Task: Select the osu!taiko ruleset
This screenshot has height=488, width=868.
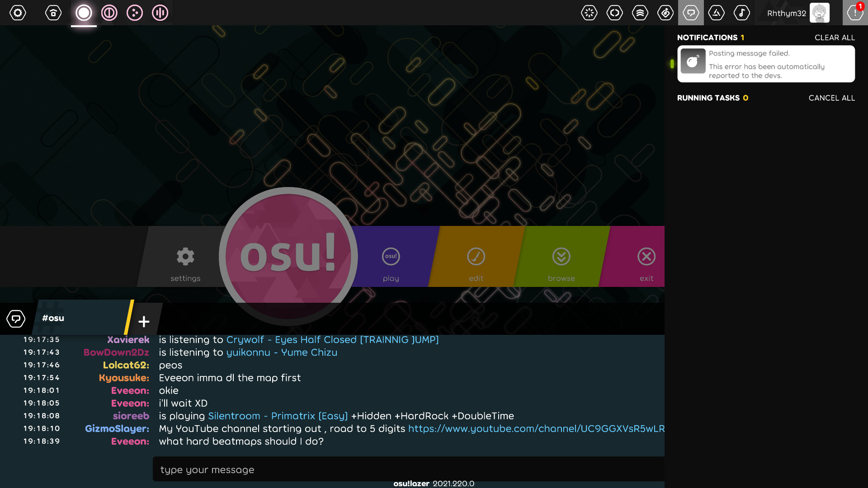Action: [x=109, y=13]
